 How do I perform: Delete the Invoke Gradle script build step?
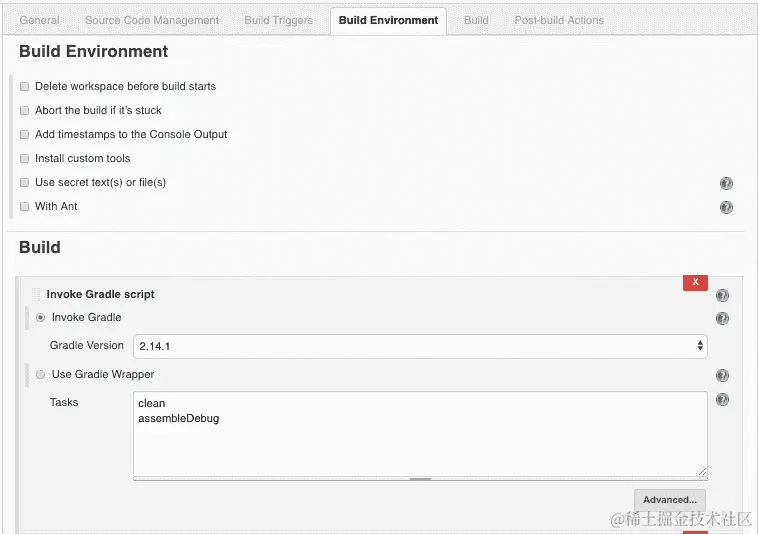pyautogui.click(x=695, y=282)
